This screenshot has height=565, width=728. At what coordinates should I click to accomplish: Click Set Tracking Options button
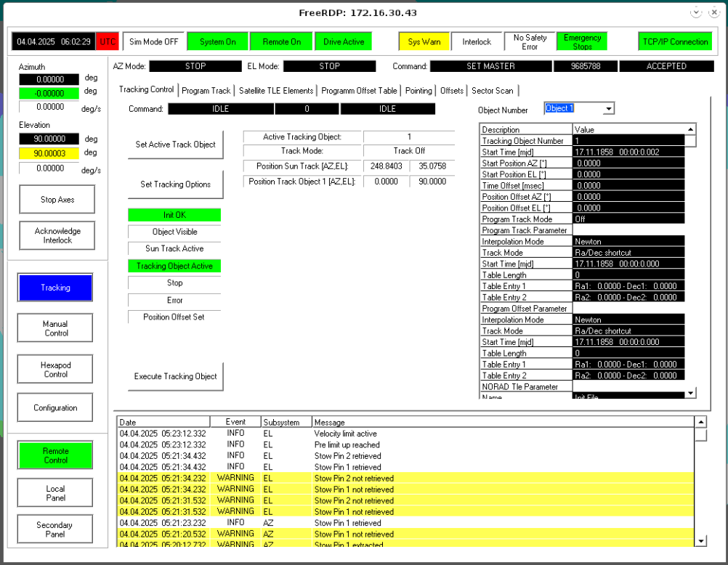[x=176, y=184]
